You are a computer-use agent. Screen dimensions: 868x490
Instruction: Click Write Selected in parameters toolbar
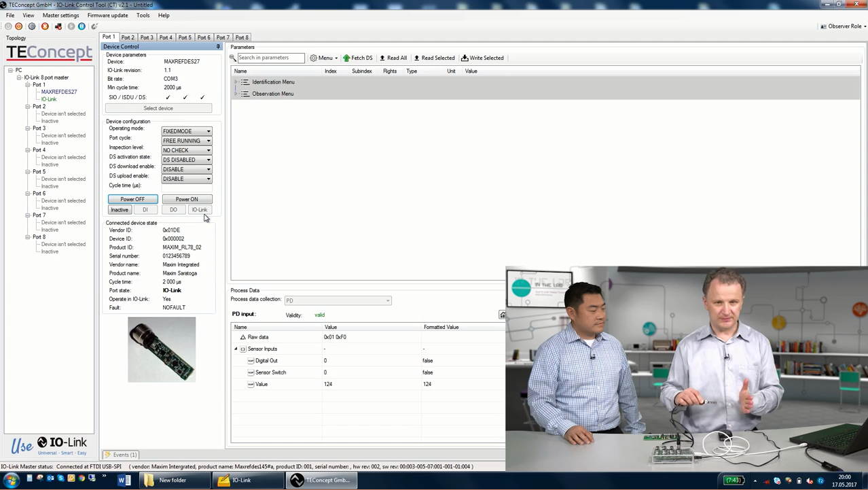pyautogui.click(x=482, y=58)
